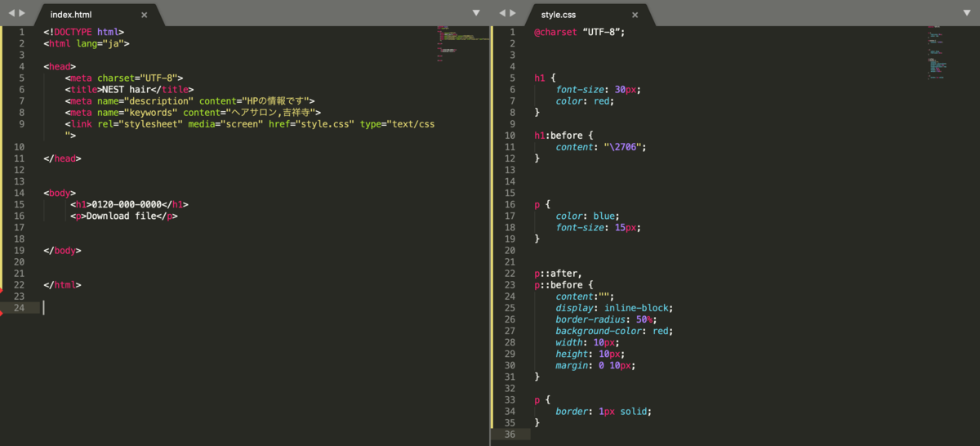
Task: Go to next tab in style.css pane
Action: tap(513, 14)
